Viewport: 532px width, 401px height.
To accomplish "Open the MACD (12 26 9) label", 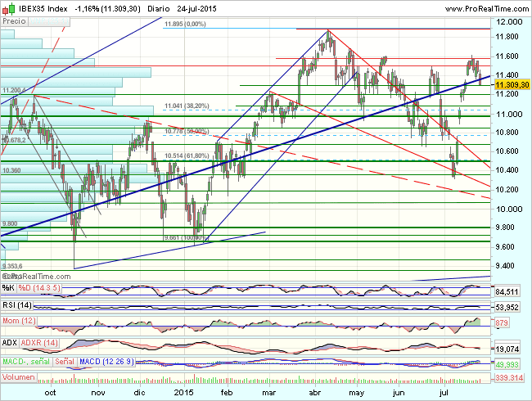I will [x=106, y=362].
